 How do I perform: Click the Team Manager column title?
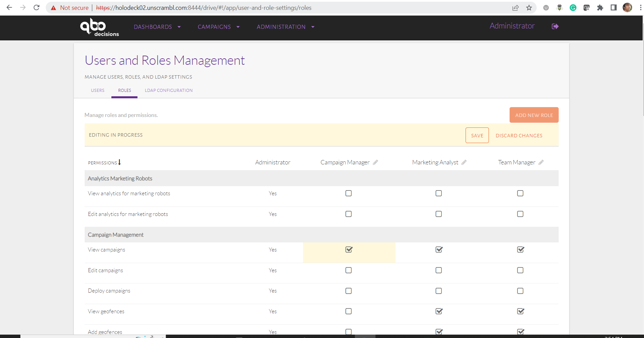point(517,162)
